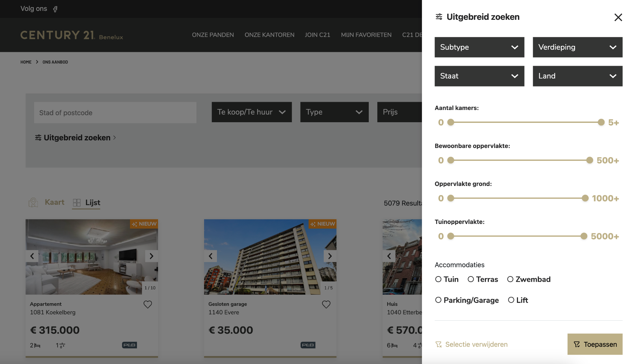Show previous photo of Evere garage listing
Screen dimensions: 635x364
coord(211,256)
